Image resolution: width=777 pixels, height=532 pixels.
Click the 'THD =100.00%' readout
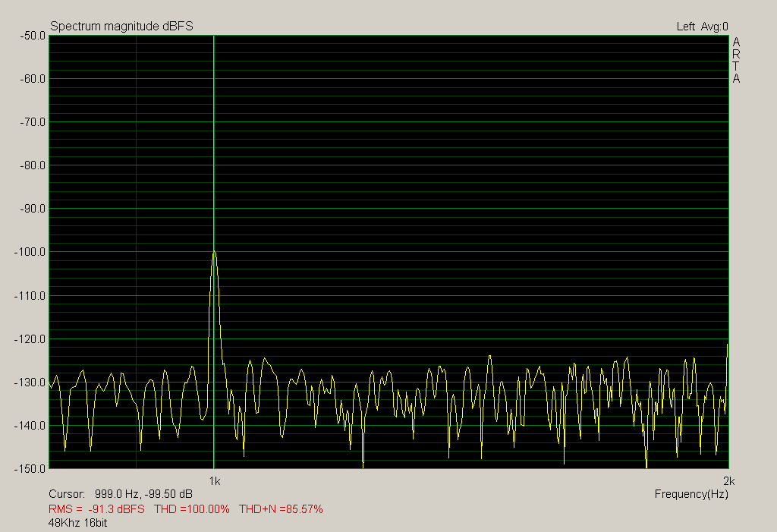[192, 509]
